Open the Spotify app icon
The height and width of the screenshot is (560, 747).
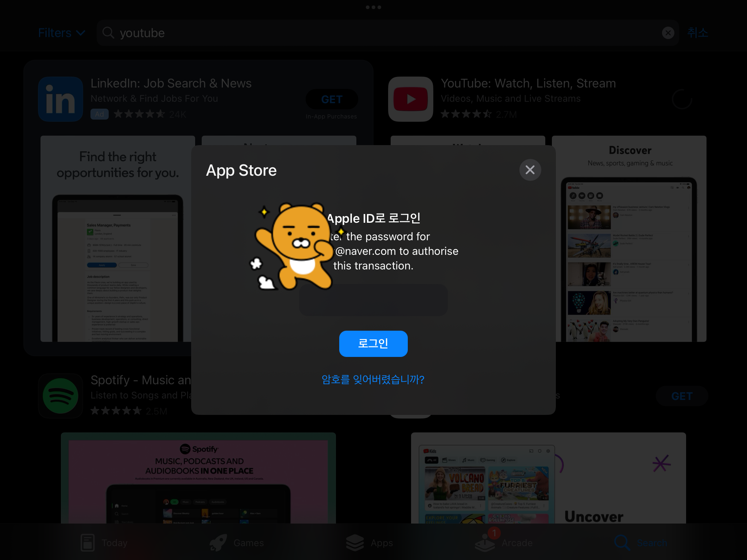pos(61,396)
